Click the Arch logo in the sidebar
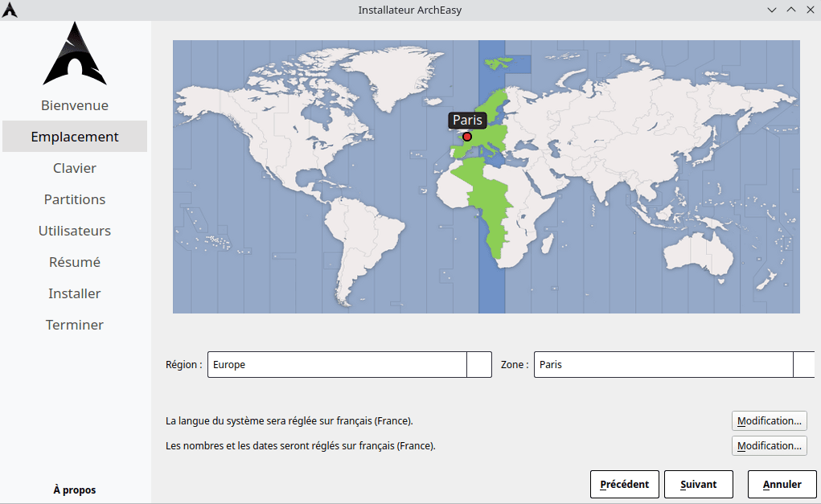The width and height of the screenshot is (821, 504). 74,54
